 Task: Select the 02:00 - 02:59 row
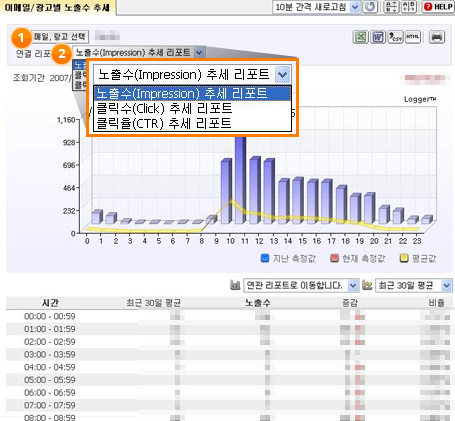[228, 342]
